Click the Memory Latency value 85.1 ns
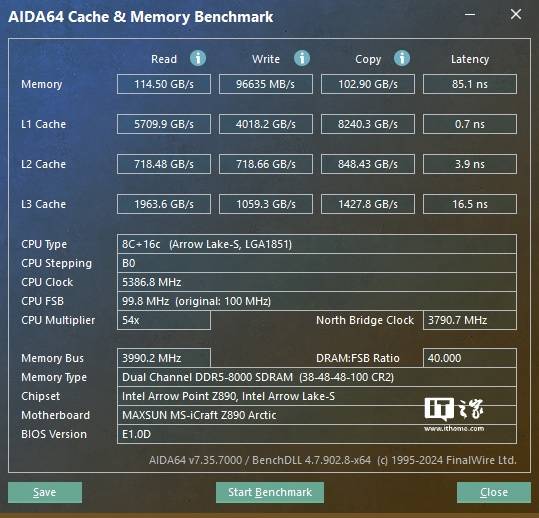The width and height of the screenshot is (539, 518). [x=470, y=84]
